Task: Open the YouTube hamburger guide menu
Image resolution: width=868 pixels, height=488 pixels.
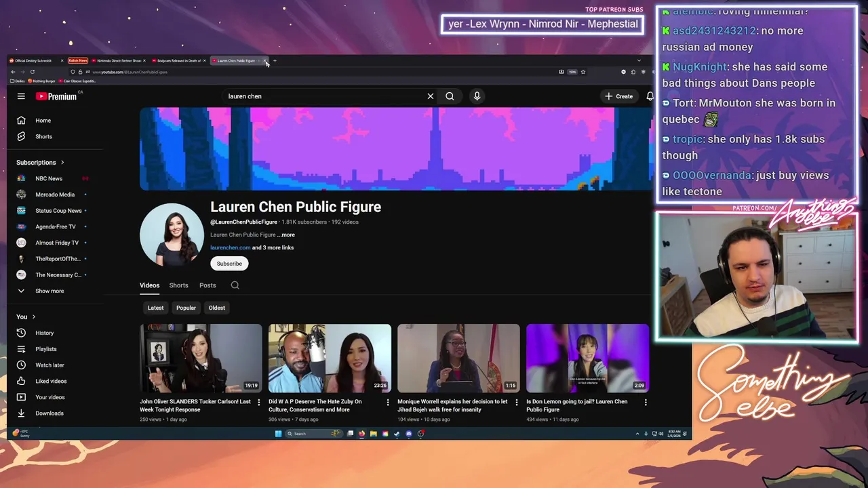Action: pyautogui.click(x=21, y=96)
